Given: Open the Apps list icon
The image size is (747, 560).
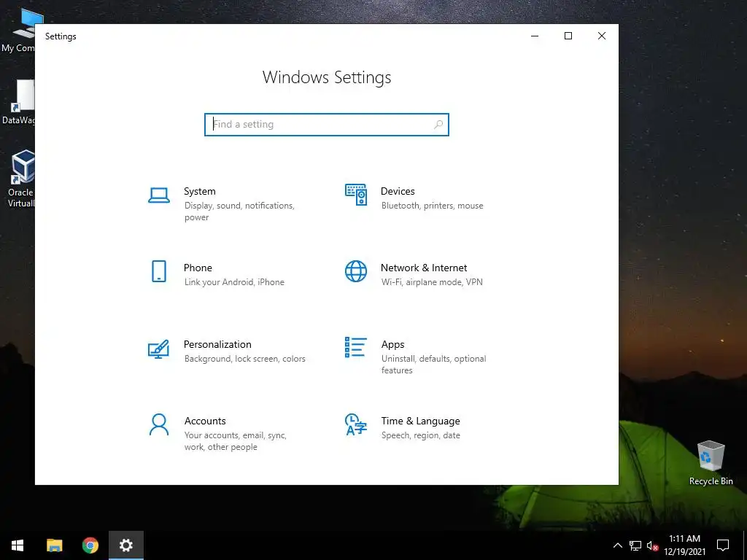Looking at the screenshot, I should coord(356,347).
